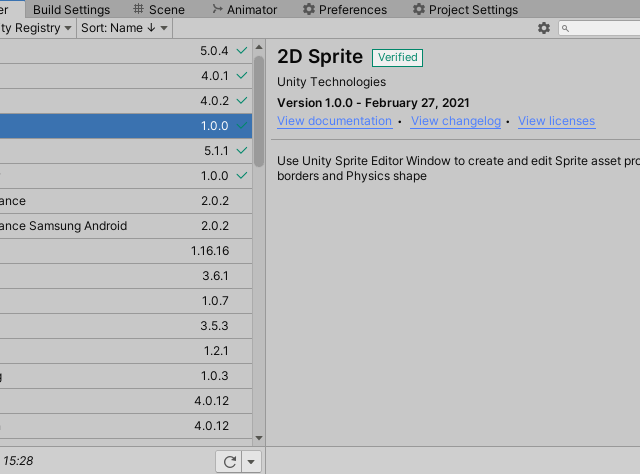Click the Verified badge beside 2D Sprite
This screenshot has height=474, width=640.
pos(397,58)
